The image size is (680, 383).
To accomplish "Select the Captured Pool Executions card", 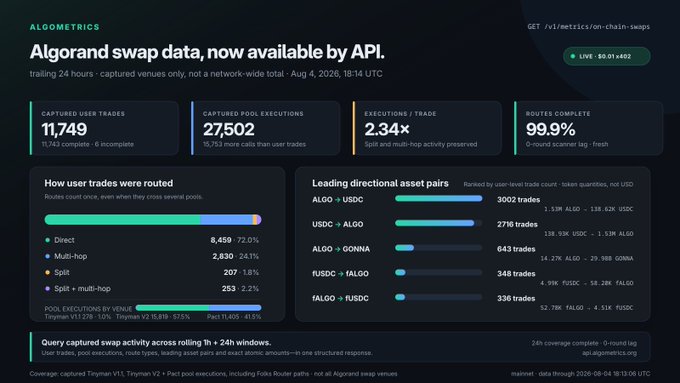I will pos(265,128).
